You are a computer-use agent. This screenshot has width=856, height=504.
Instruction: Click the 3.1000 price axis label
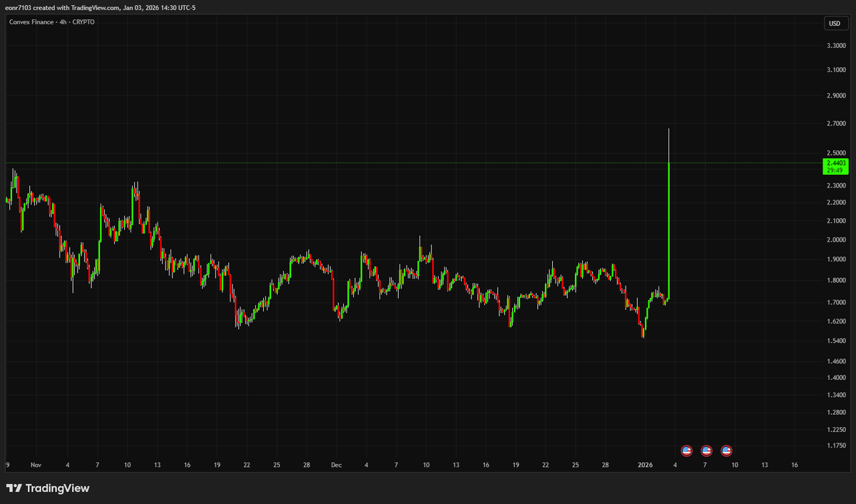pyautogui.click(x=836, y=70)
